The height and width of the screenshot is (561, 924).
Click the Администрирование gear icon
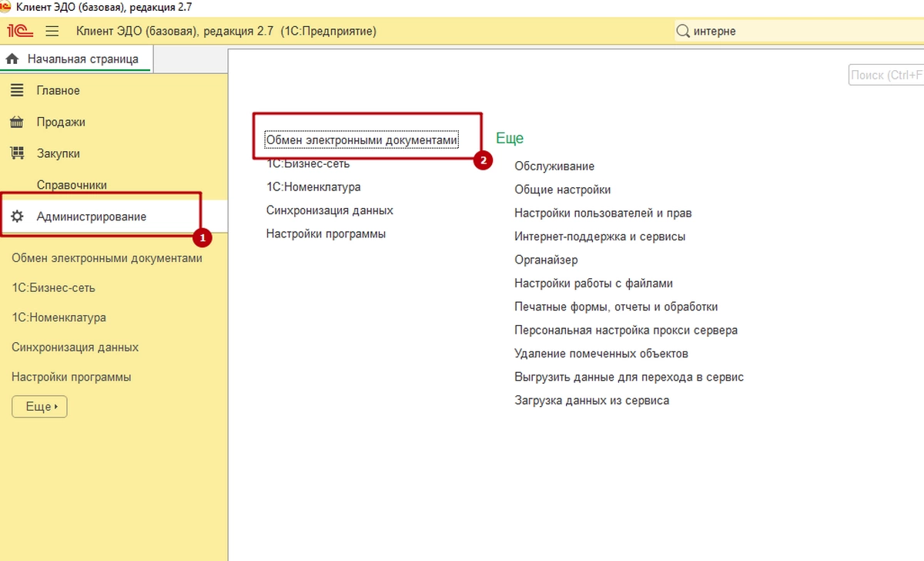click(17, 217)
